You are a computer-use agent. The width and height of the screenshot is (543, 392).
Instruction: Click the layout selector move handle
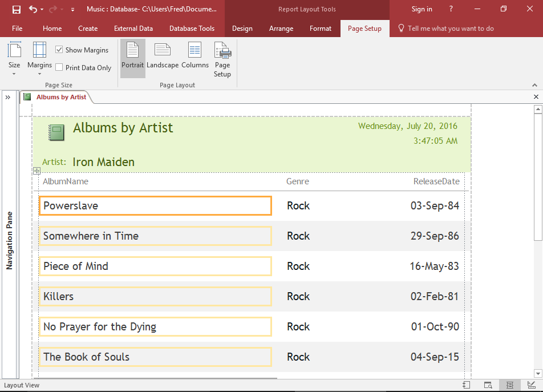37,171
